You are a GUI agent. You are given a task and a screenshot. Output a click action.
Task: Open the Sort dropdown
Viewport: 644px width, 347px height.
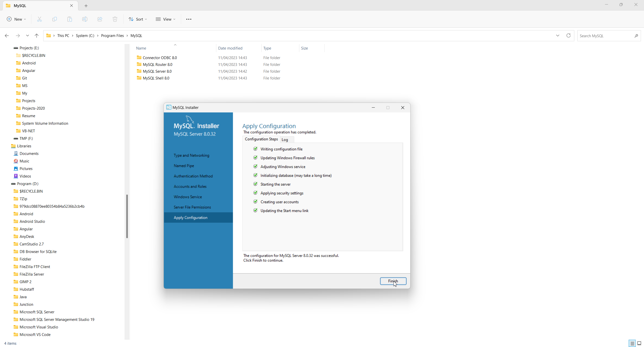[x=138, y=19]
